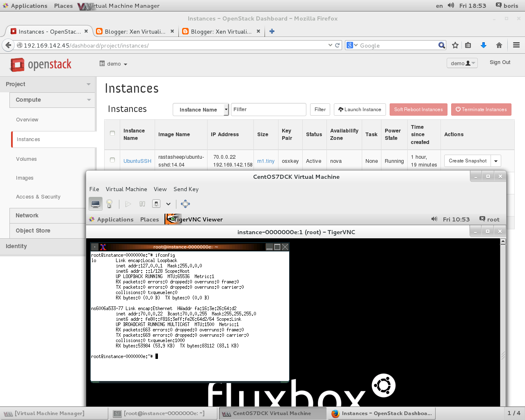Click the OpenStack logo
525x420 pixels.
(41, 64)
